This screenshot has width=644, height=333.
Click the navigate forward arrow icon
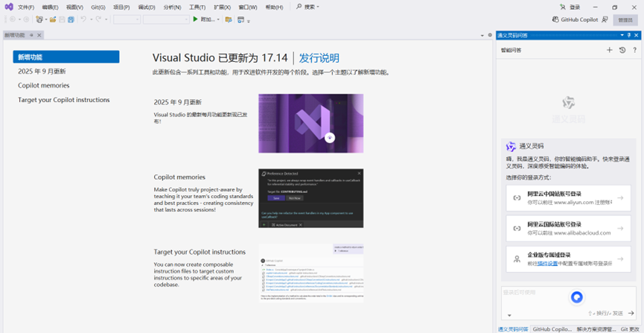(26, 19)
